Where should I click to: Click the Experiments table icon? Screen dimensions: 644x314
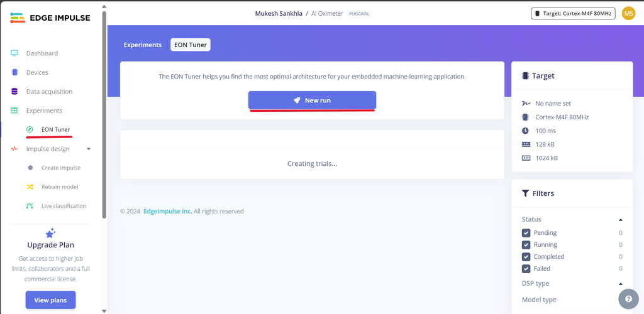click(x=14, y=111)
